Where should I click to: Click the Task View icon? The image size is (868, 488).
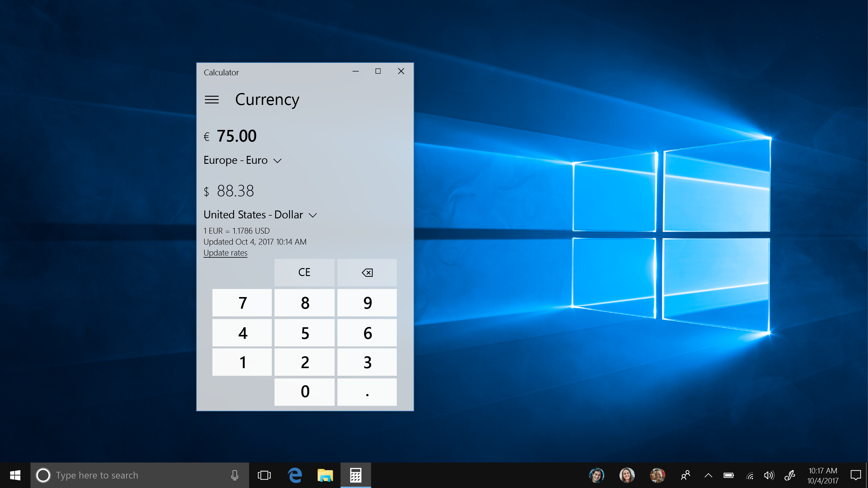click(264, 475)
